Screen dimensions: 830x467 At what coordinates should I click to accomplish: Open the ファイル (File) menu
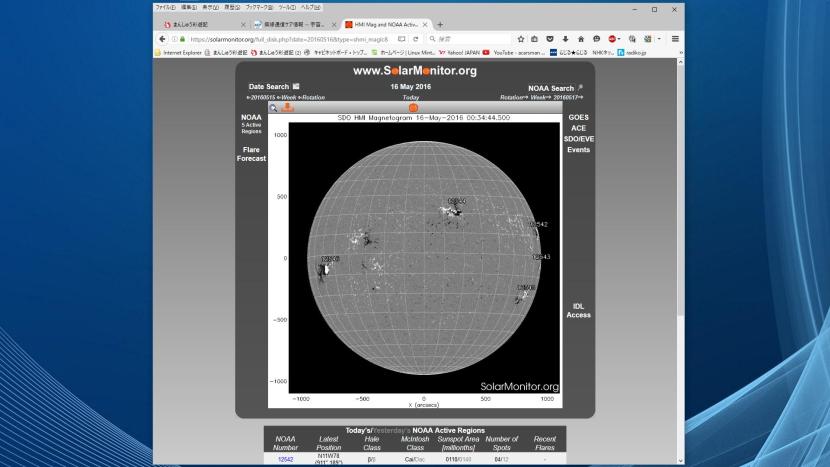tap(166, 7)
